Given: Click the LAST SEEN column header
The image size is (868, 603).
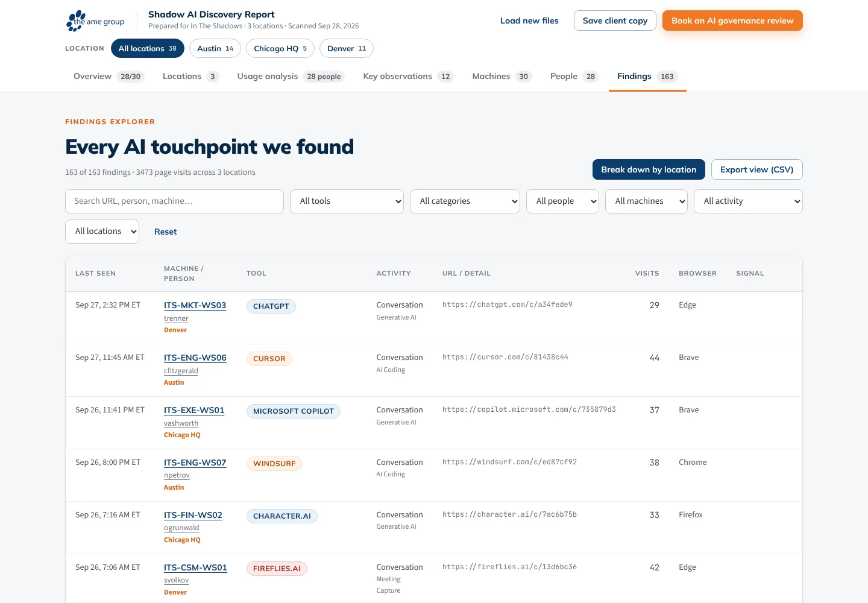Looking at the screenshot, I should (95, 273).
